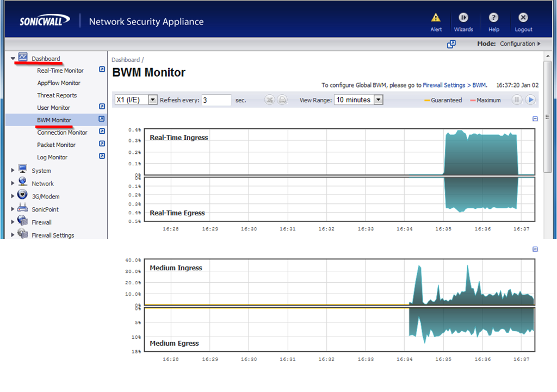This screenshot has width=557, height=392.
Task: Select BWM Monitor menu item
Action: pyautogui.click(x=54, y=120)
